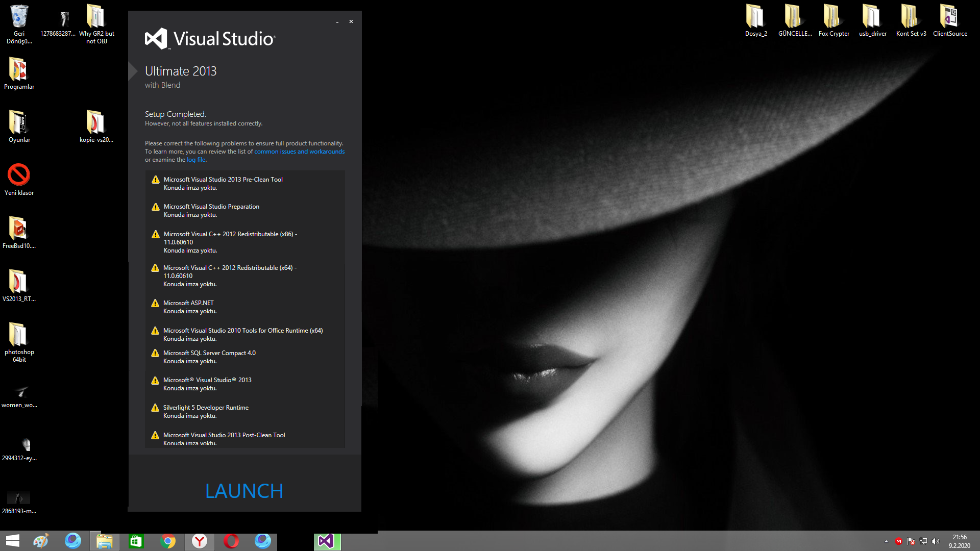980x551 pixels.
Task: Select 'Microsoft Visual Studio Preparation' text
Action: [x=211, y=207]
